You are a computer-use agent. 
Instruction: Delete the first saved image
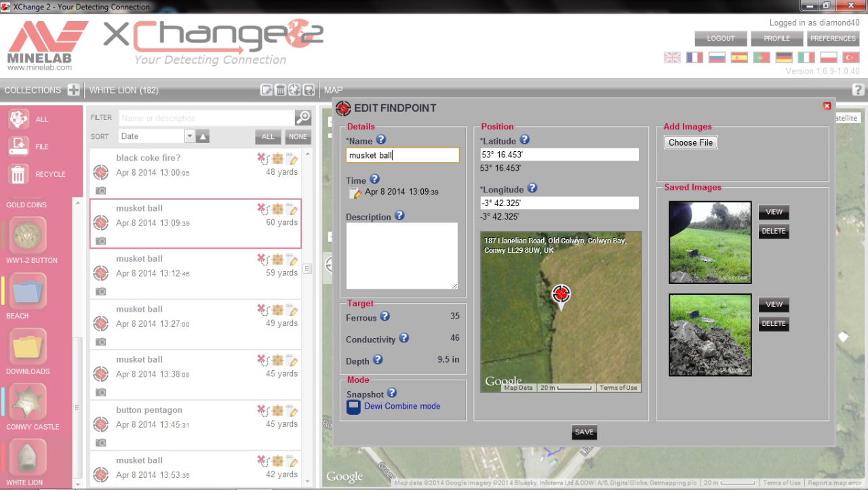pos(774,231)
